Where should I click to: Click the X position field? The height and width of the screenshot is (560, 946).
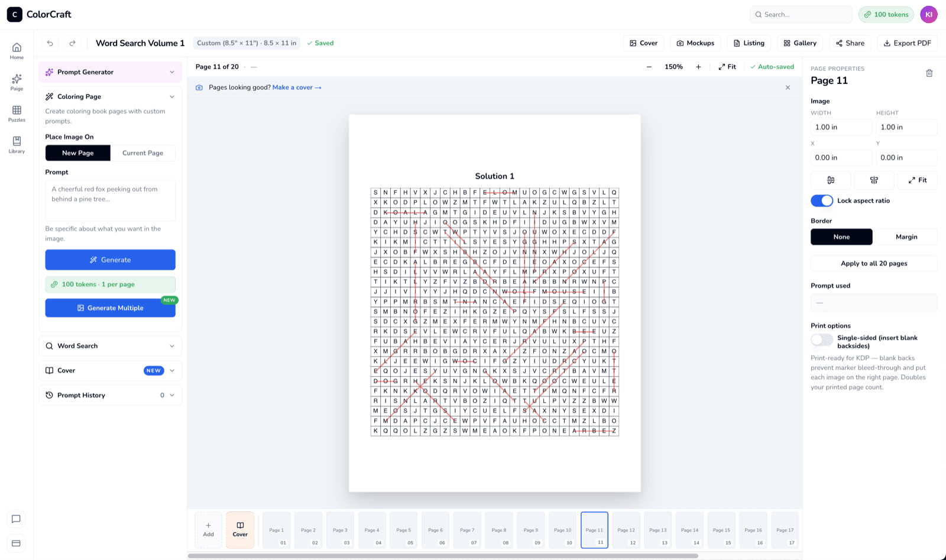pos(841,157)
